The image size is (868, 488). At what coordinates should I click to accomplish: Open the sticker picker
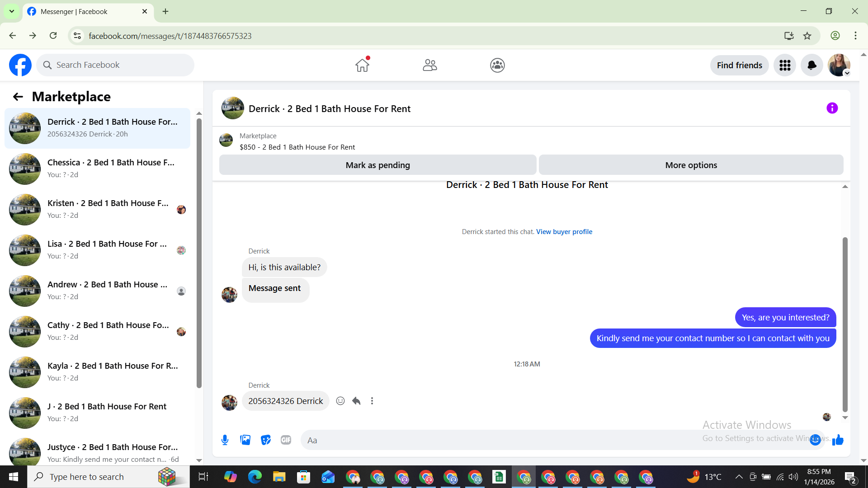266,440
